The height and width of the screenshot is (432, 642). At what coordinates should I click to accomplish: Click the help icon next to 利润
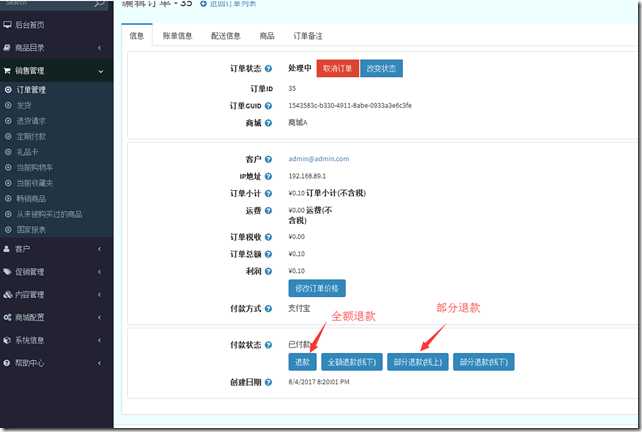(x=268, y=271)
